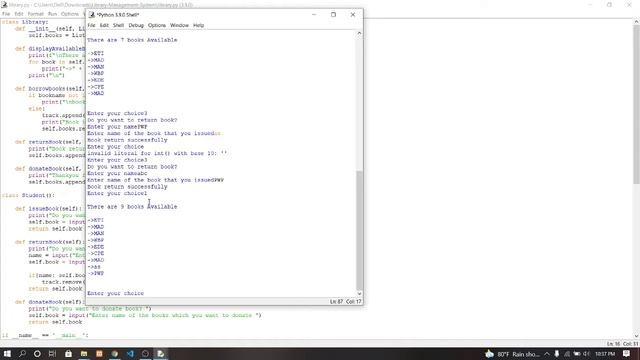640x360 pixels.
Task: Open the taskbar clock showing 10:37 PM
Action: pos(605,354)
